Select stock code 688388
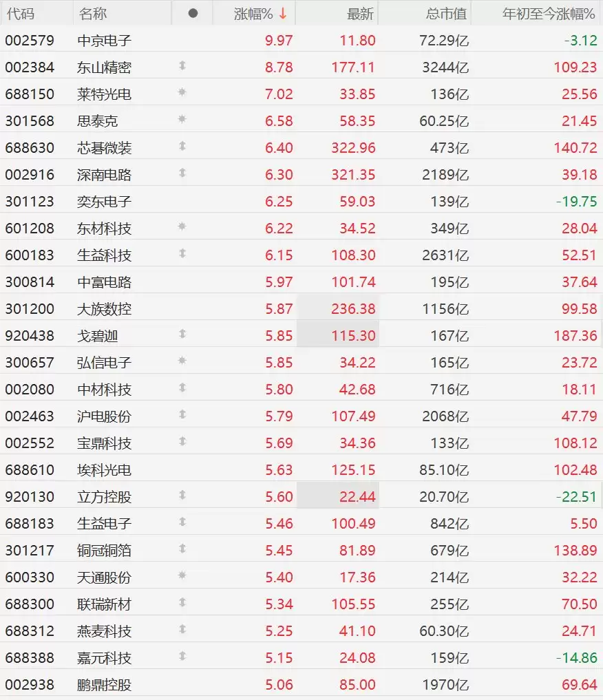 coord(30,658)
